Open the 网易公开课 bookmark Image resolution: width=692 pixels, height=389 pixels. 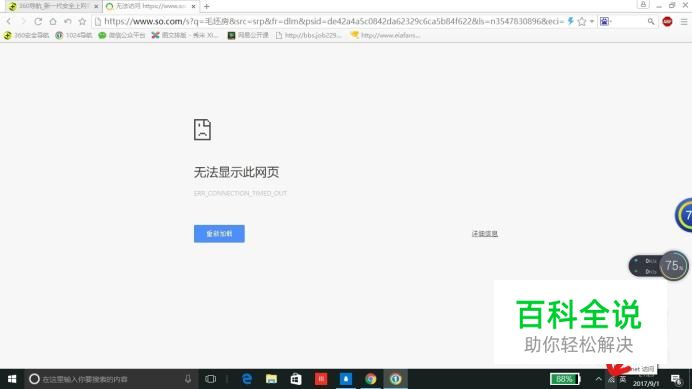(x=248, y=35)
